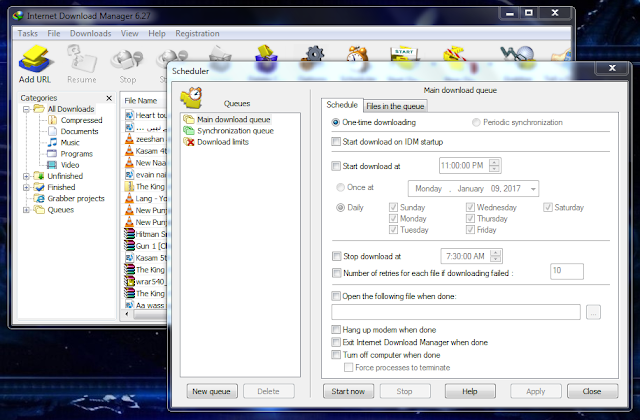Viewport: 640px width, 420px height.
Task: Select the Video category film icon
Action: click(52, 165)
